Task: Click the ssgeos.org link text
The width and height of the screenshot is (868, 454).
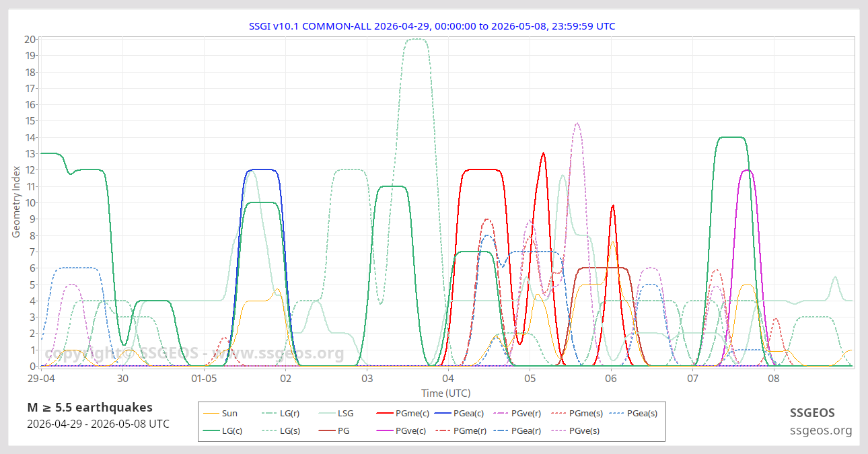Action: pos(821,430)
